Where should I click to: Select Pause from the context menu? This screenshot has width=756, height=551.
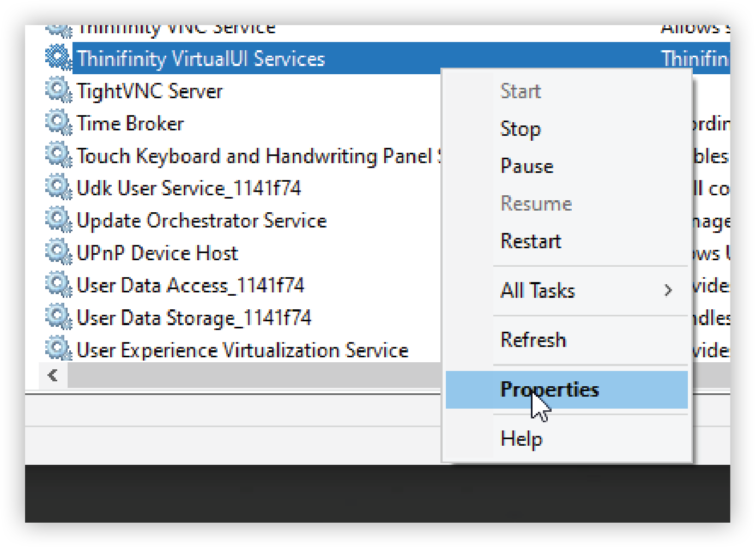coord(567,166)
